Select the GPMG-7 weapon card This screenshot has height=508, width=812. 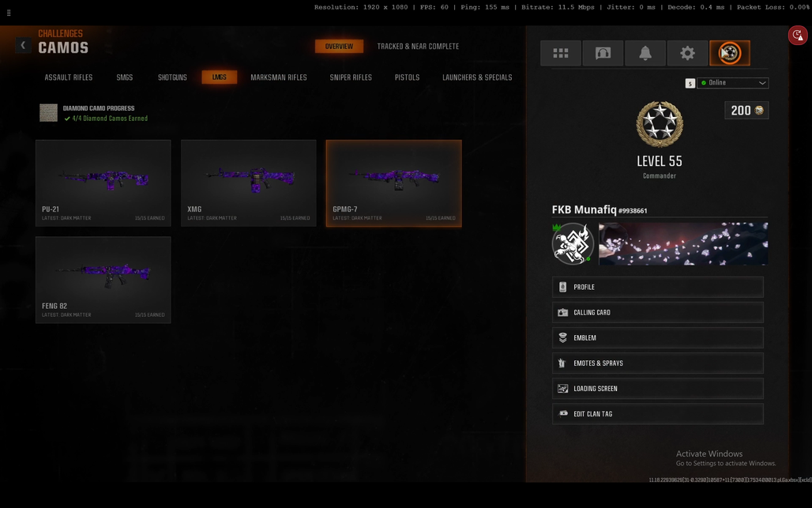[393, 183]
